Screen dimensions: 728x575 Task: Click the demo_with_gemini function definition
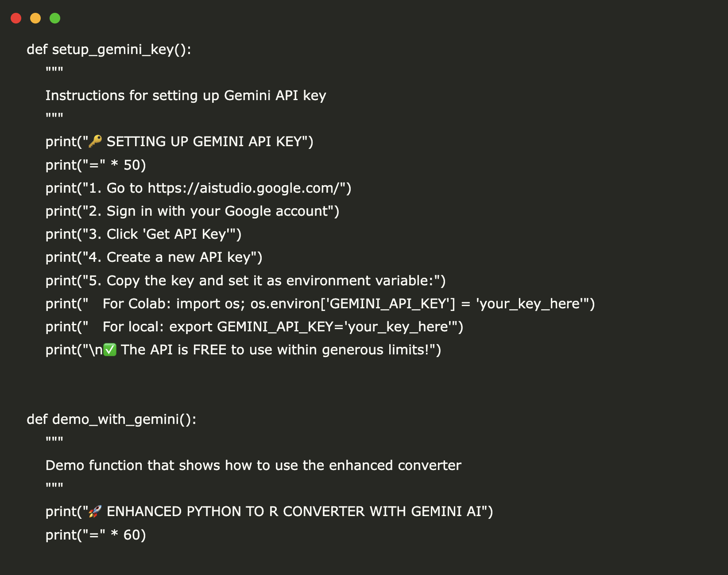point(111,419)
